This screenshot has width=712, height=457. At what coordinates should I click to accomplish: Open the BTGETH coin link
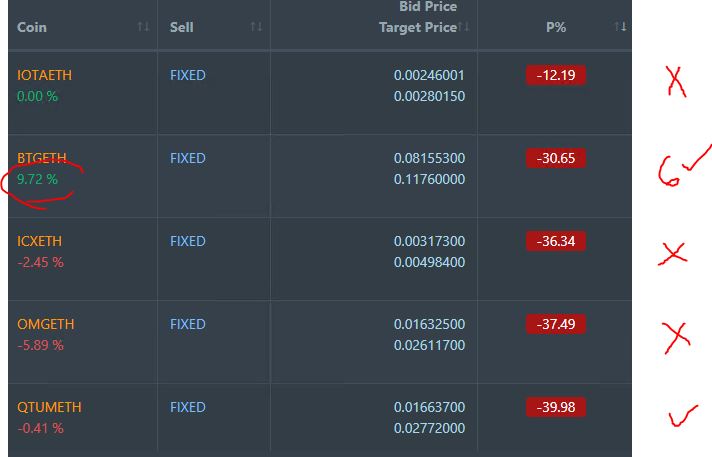point(42,158)
